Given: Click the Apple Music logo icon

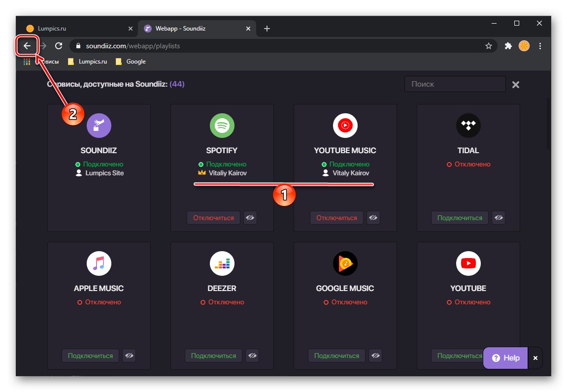Looking at the screenshot, I should click(x=99, y=263).
